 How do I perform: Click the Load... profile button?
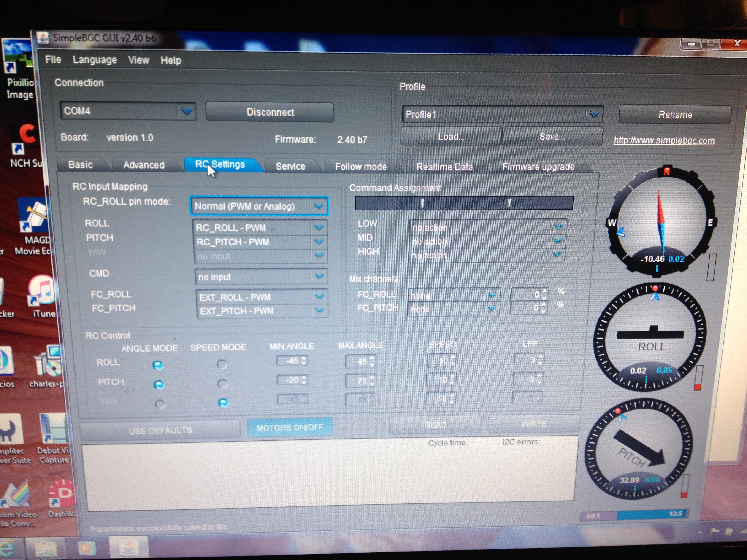click(451, 136)
